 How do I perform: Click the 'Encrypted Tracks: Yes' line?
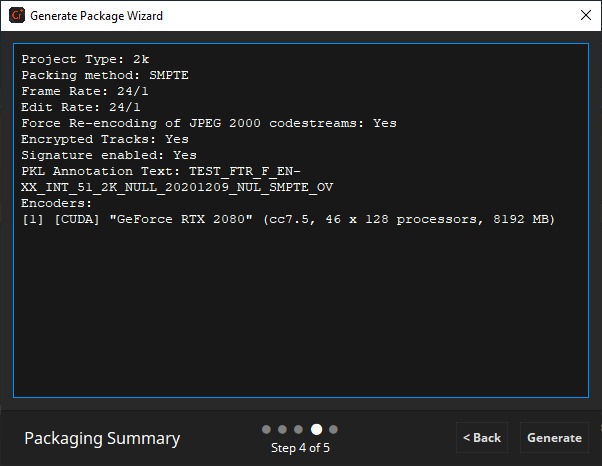(105, 139)
